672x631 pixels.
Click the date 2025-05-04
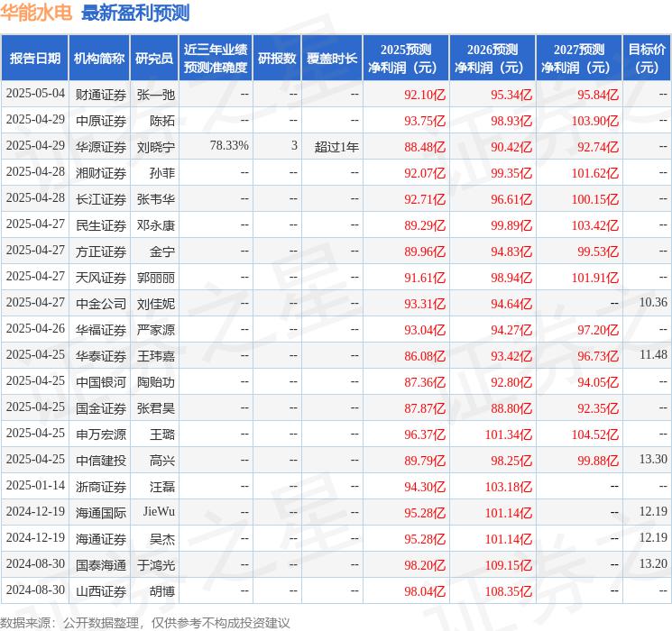pyautogui.click(x=35, y=94)
